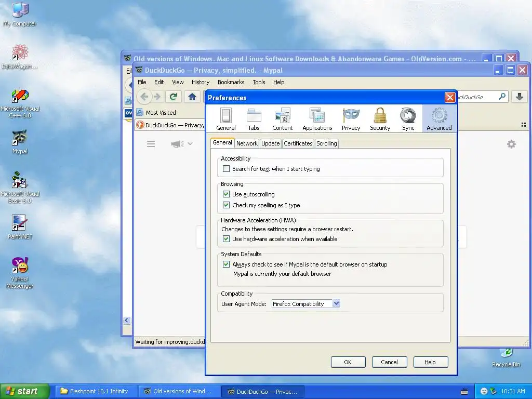Open the Content preferences pane
532x399 pixels.
(282, 119)
